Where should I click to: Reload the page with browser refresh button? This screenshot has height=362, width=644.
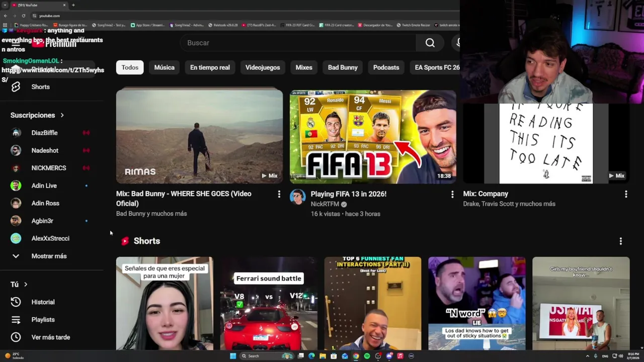tap(23, 16)
